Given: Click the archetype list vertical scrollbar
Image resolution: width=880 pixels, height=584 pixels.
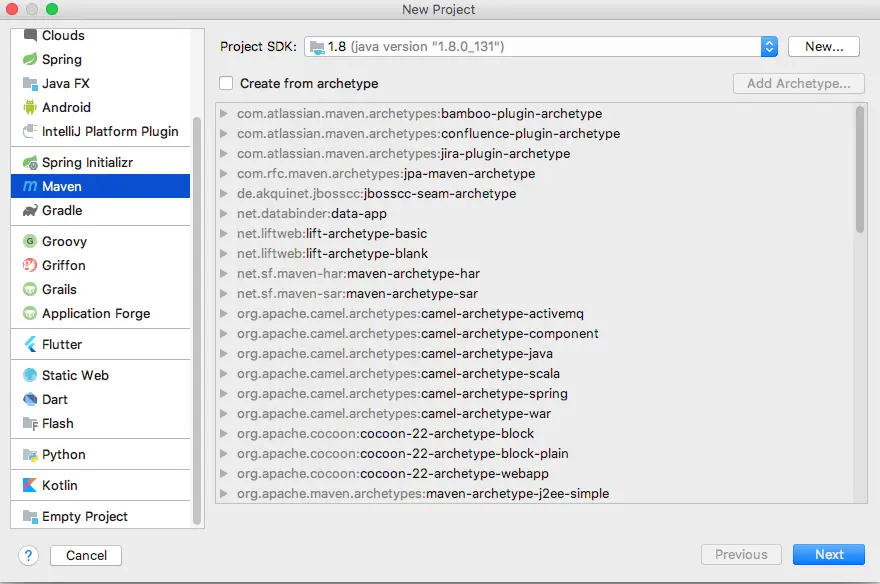Looking at the screenshot, I should 859,169.
